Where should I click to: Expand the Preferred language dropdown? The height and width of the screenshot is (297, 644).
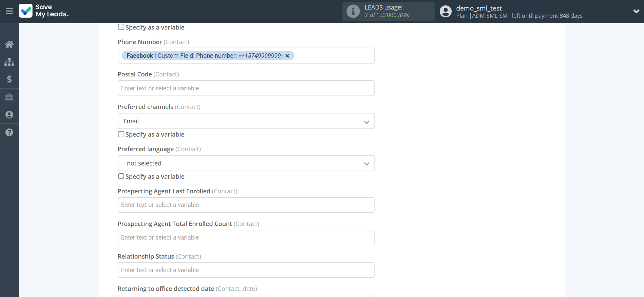point(246,163)
